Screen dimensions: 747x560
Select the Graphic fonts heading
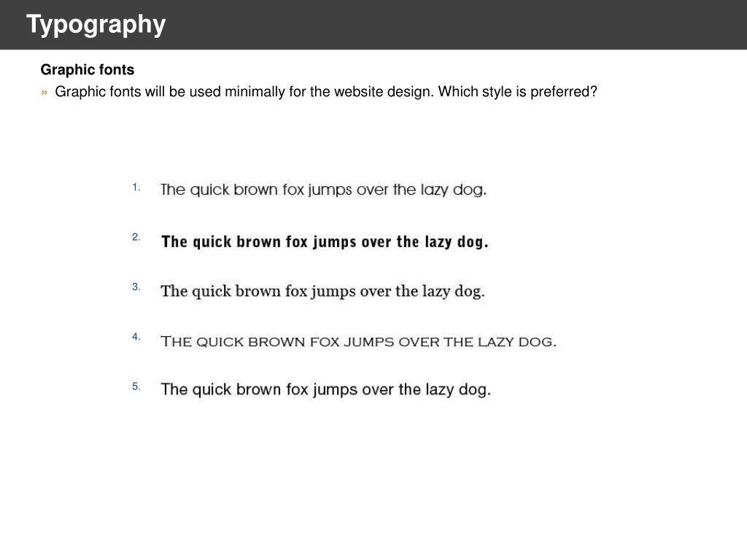(x=88, y=69)
